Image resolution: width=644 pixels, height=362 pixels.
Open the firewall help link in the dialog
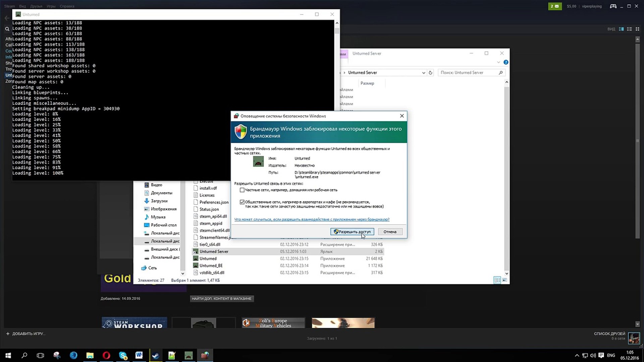click(x=312, y=219)
